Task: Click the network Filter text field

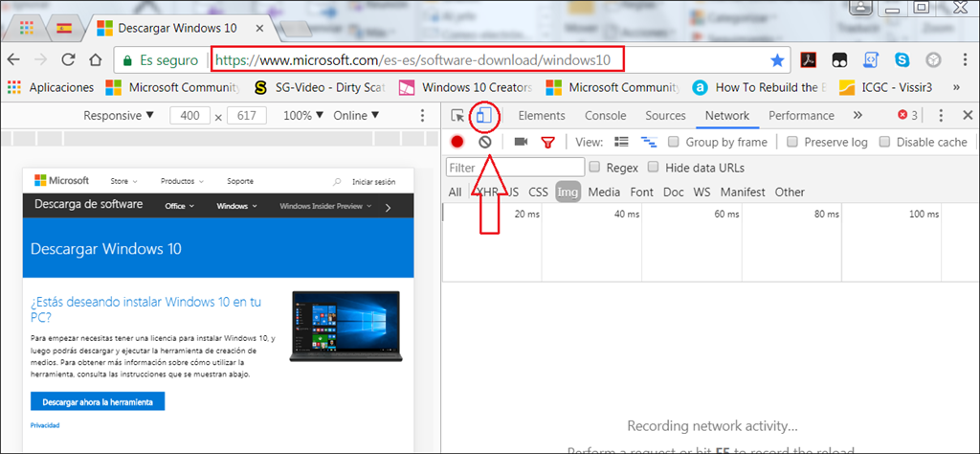Action: tap(516, 168)
